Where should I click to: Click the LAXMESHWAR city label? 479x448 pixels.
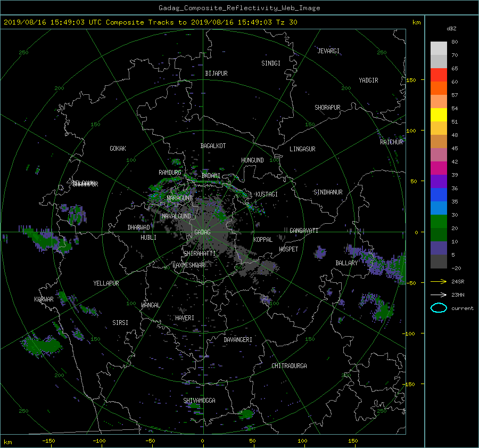tap(188, 265)
